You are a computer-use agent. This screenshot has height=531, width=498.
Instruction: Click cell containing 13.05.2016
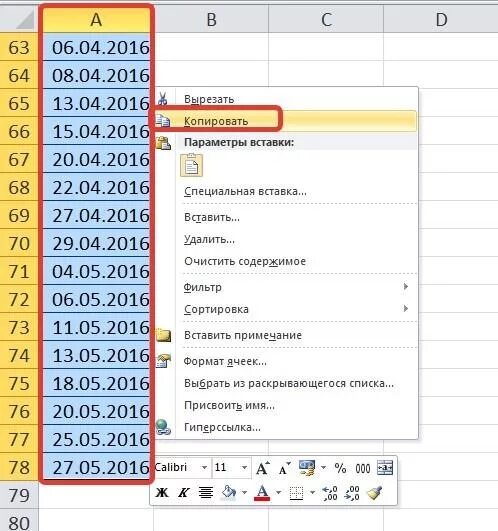96,355
